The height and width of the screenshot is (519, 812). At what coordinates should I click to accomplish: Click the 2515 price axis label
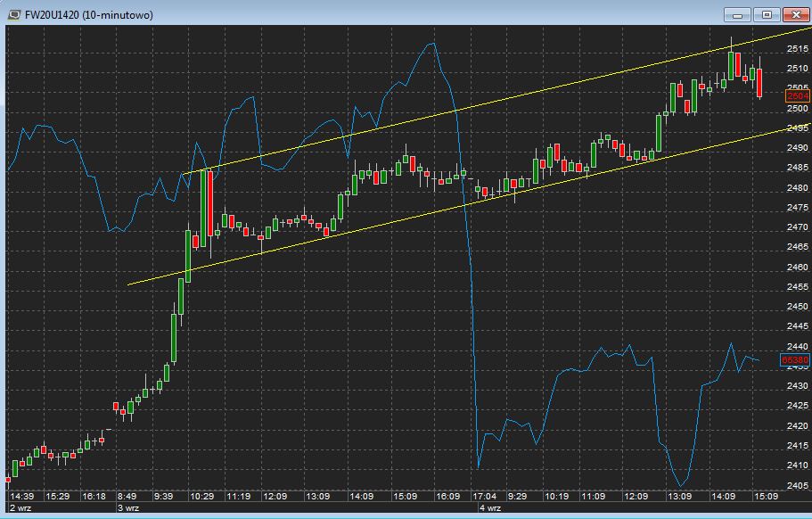click(798, 49)
